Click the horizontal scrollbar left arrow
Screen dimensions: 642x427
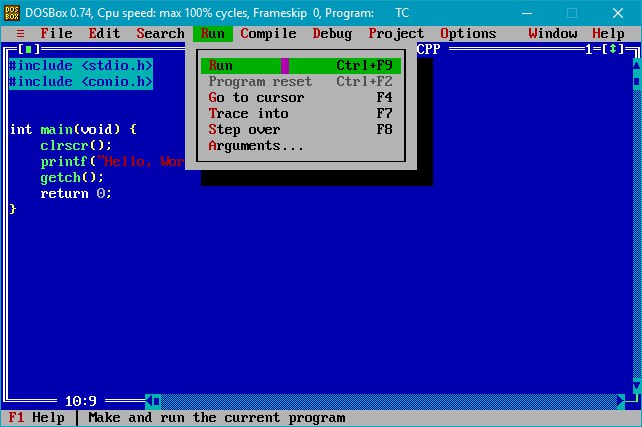pos(149,401)
